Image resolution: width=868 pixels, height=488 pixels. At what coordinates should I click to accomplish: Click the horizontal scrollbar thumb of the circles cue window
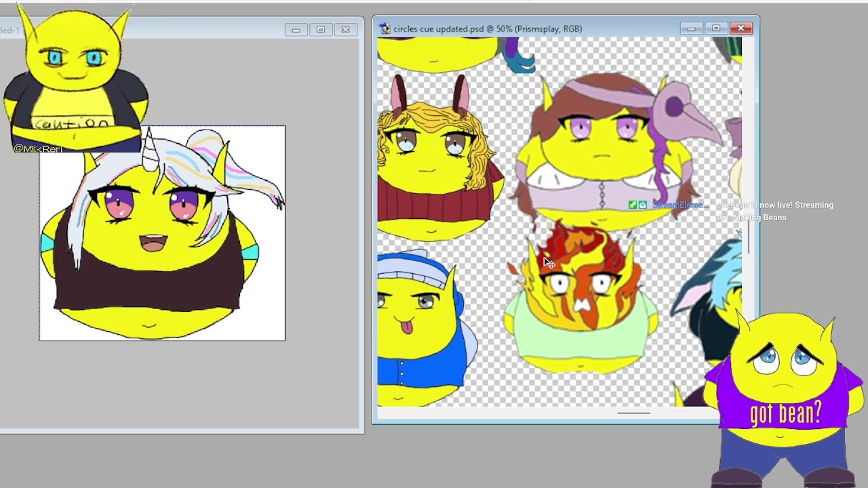pyautogui.click(x=633, y=413)
